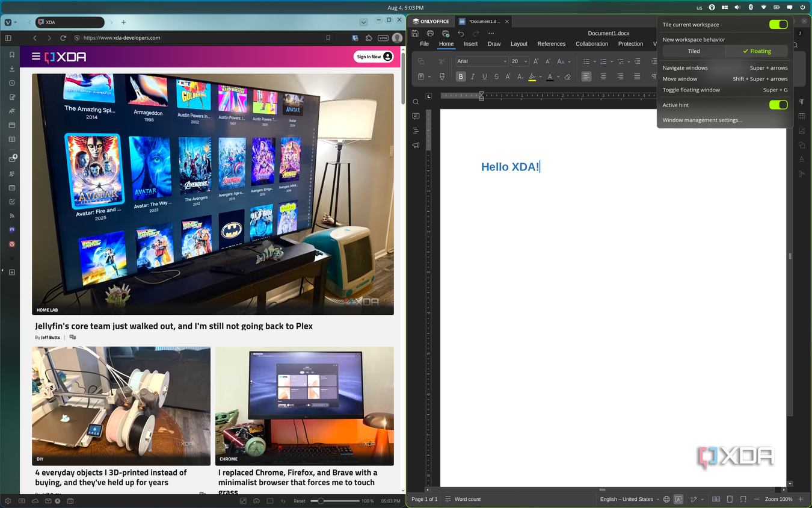The image size is (812, 508).
Task: Apply Underline formatting in ONLYOFFICE
Action: pyautogui.click(x=484, y=76)
